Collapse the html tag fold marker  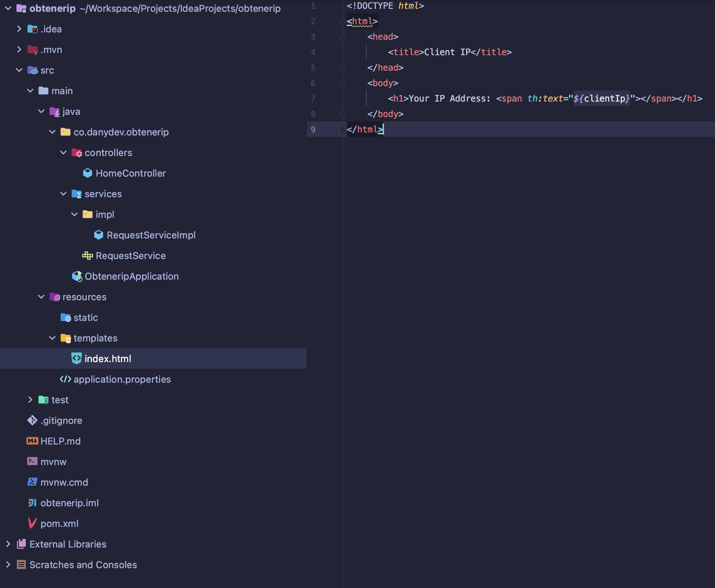[343, 21]
